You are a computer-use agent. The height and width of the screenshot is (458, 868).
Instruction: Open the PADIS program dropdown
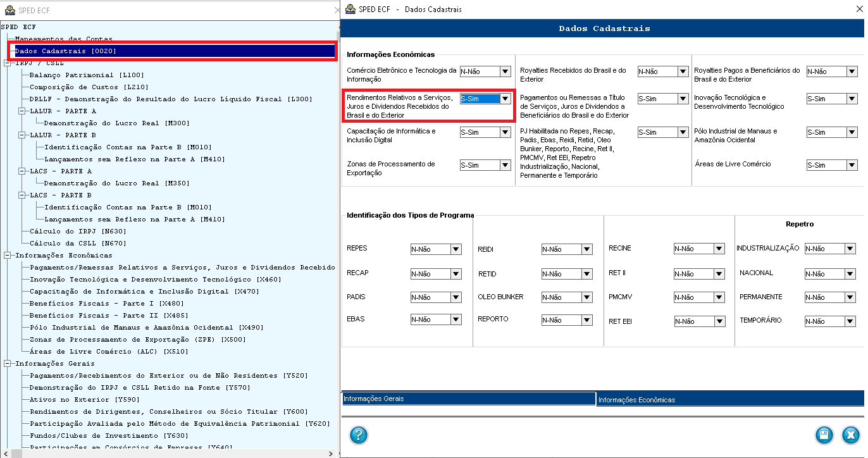coord(456,297)
